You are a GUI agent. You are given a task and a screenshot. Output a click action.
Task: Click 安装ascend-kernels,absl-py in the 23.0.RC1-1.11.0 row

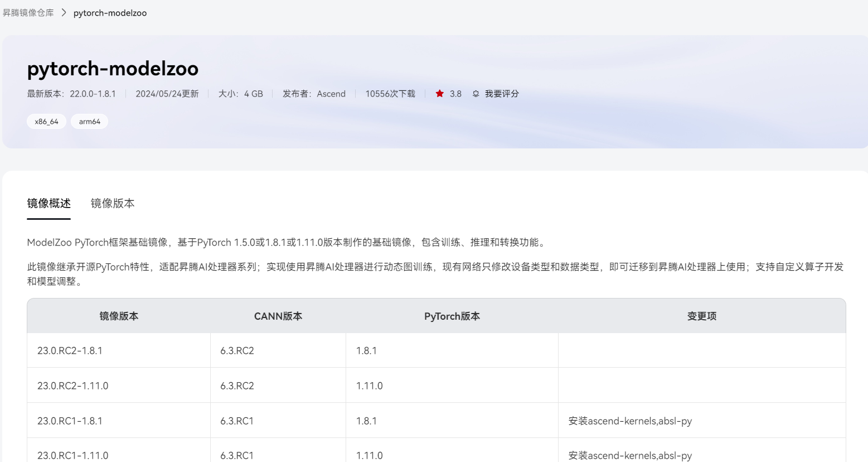(630, 455)
